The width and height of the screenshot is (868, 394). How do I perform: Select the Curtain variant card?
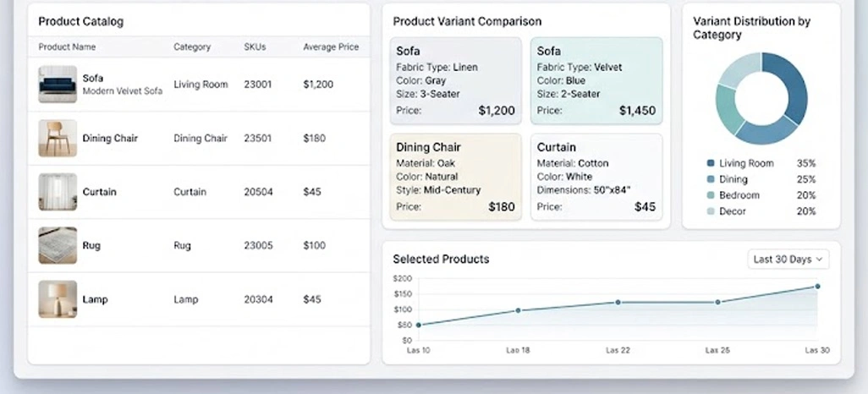[596, 177]
